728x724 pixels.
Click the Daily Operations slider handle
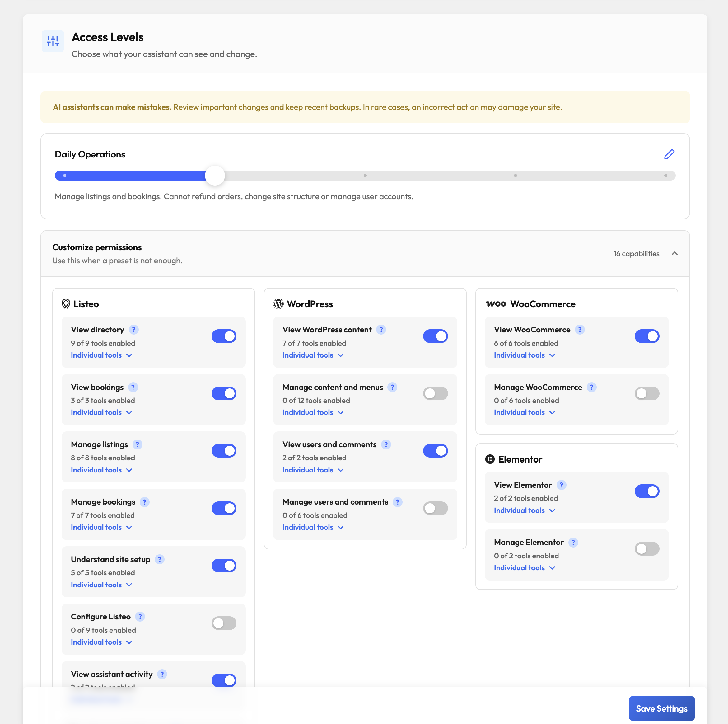215,175
